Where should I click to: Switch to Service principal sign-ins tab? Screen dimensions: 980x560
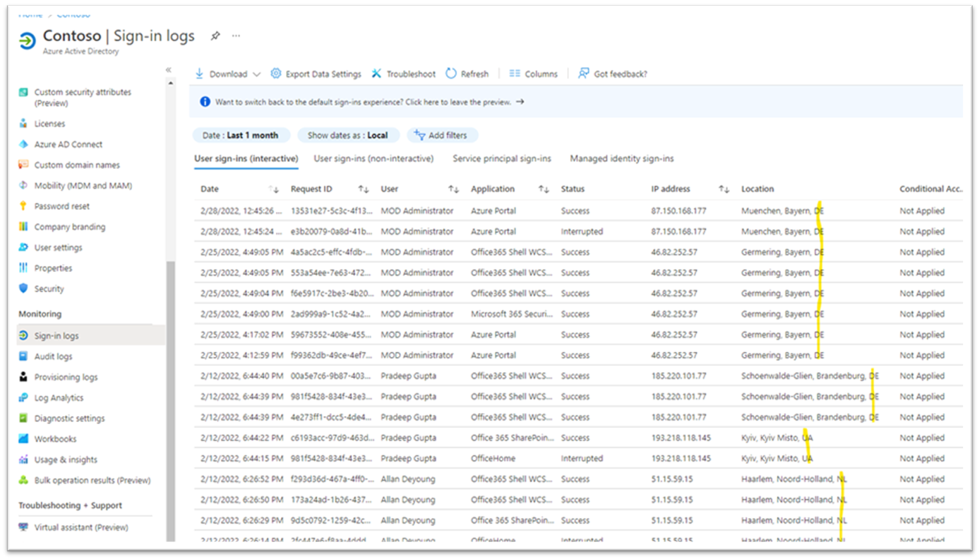click(x=501, y=159)
